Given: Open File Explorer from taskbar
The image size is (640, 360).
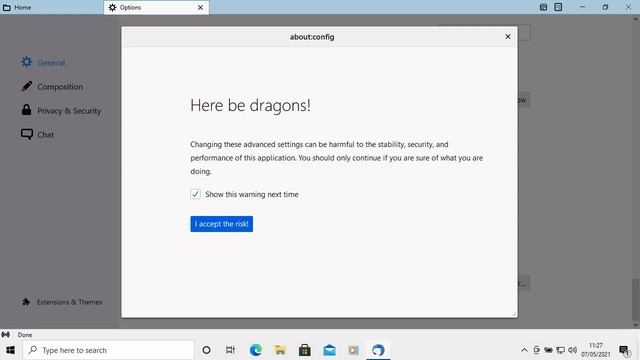Looking at the screenshot, I should [280, 350].
